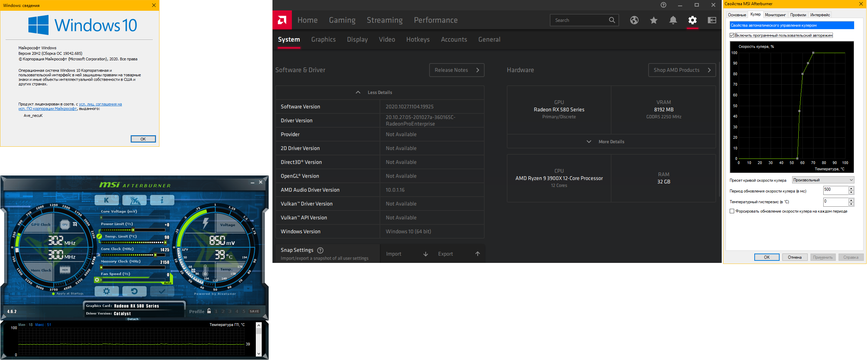868x360 pixels.
Task: Increase the fan speed update period stepper
Action: coord(851,188)
